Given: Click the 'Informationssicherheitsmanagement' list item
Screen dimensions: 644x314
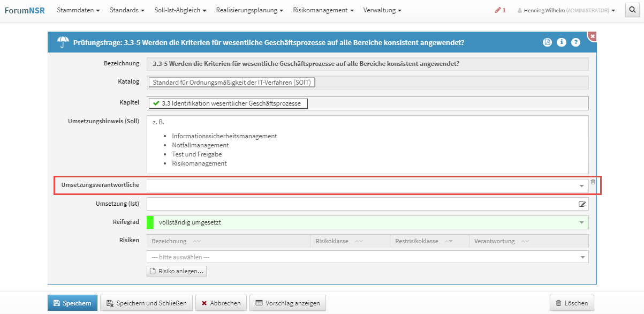Looking at the screenshot, I should (x=224, y=136).
